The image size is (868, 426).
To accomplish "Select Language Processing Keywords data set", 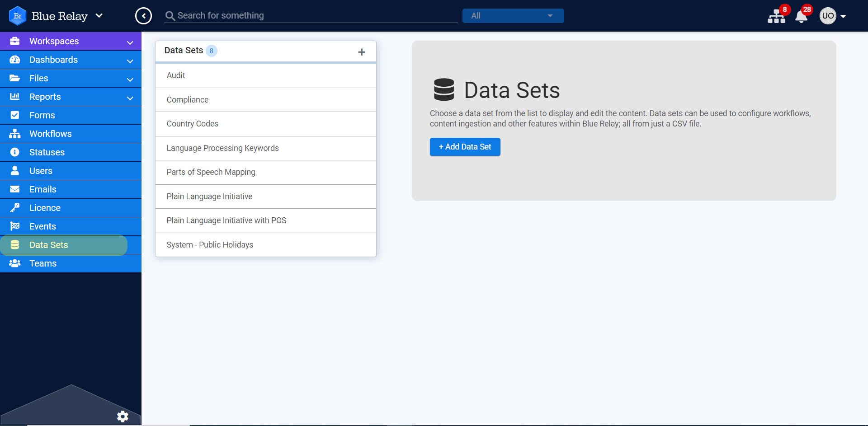I will click(266, 148).
